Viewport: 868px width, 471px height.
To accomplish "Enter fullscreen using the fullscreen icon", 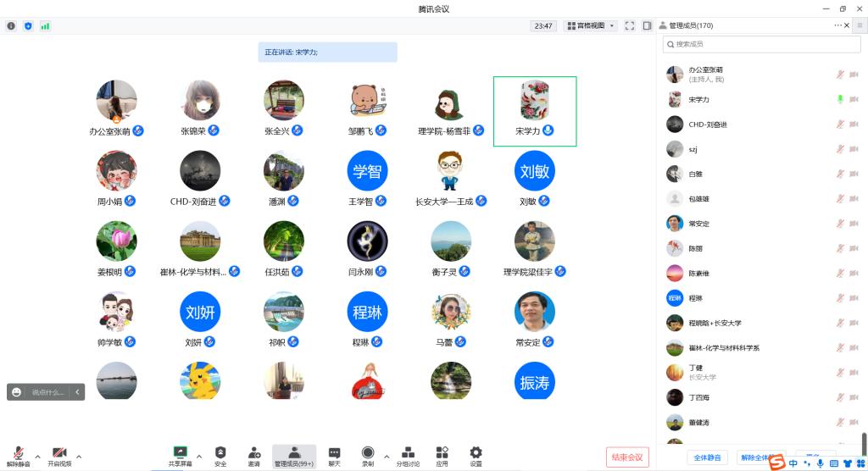I will (630, 26).
